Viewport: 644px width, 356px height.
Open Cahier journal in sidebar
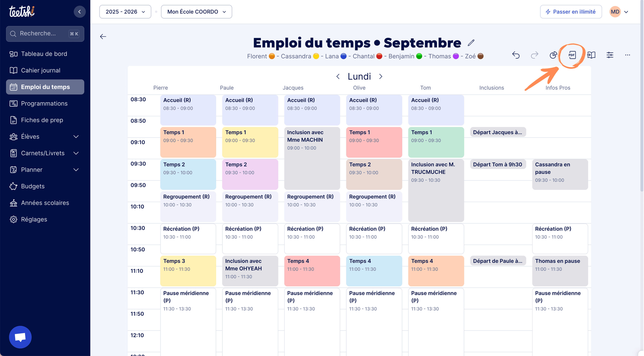pyautogui.click(x=41, y=70)
